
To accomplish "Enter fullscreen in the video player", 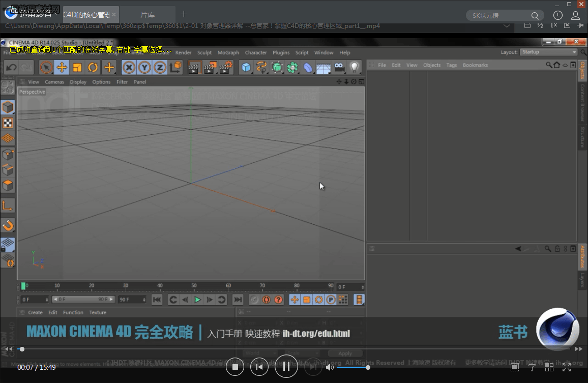I will tap(567, 368).
